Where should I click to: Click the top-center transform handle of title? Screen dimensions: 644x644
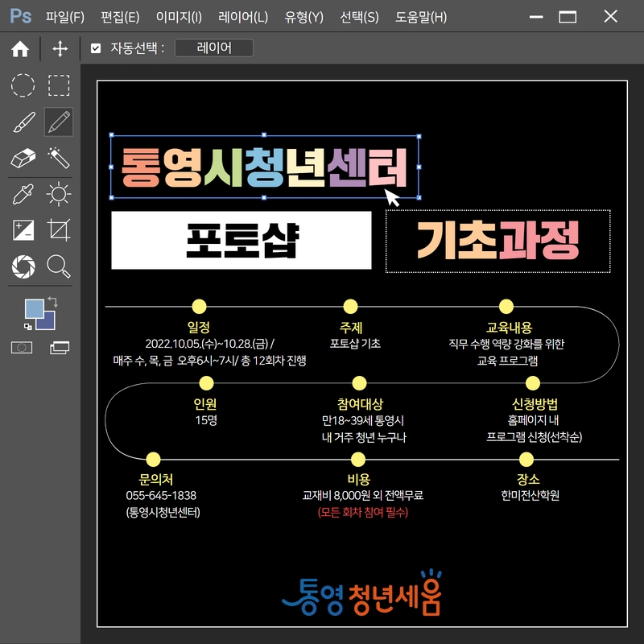pos(264,134)
